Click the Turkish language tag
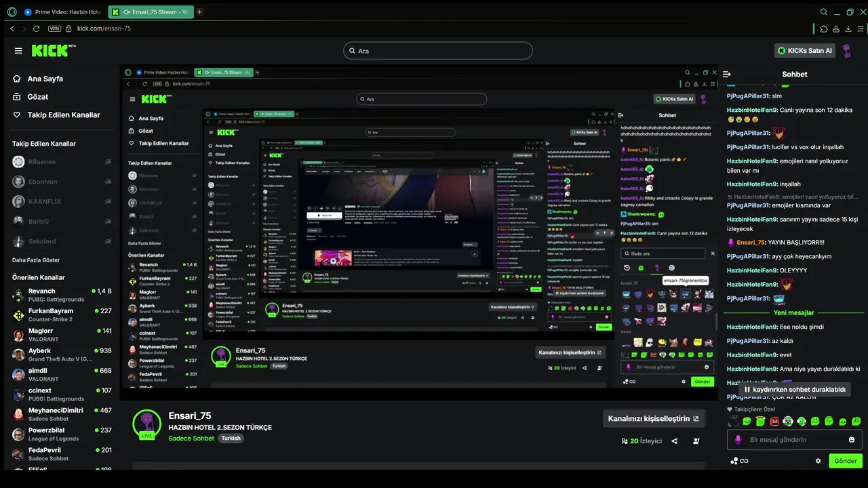868x488 pixels. point(231,439)
